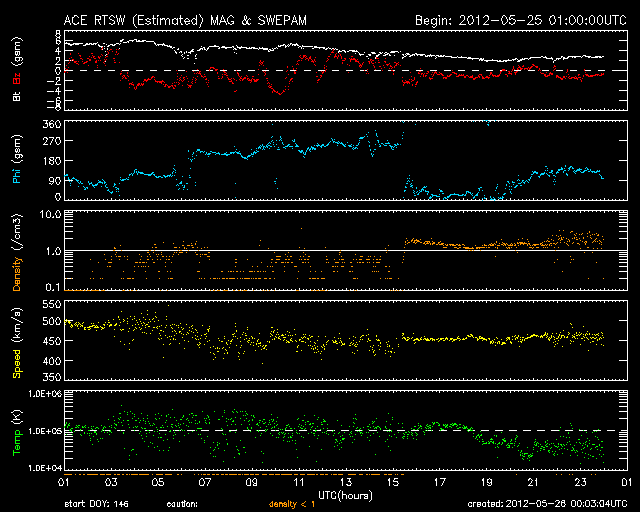Click the red 'Bz' axis label

click(17, 79)
